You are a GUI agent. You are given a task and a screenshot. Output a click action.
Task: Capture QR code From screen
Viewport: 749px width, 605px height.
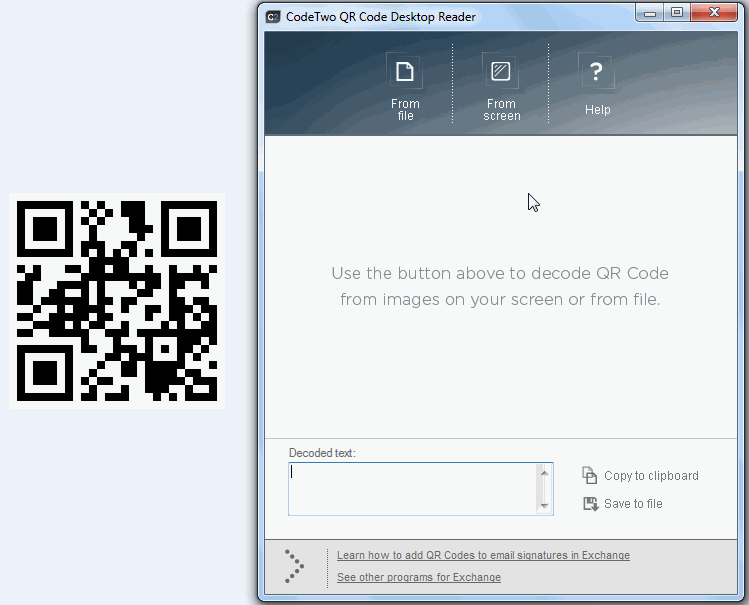click(x=501, y=88)
